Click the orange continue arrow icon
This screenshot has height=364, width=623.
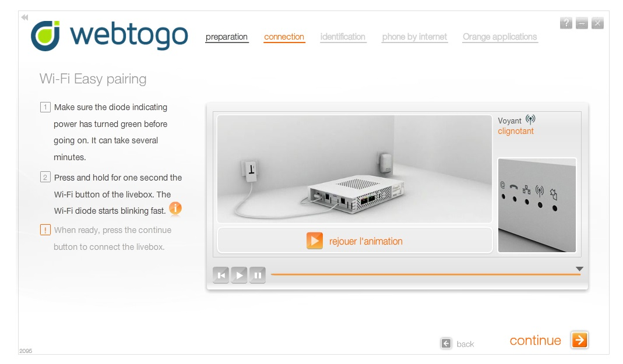point(579,340)
